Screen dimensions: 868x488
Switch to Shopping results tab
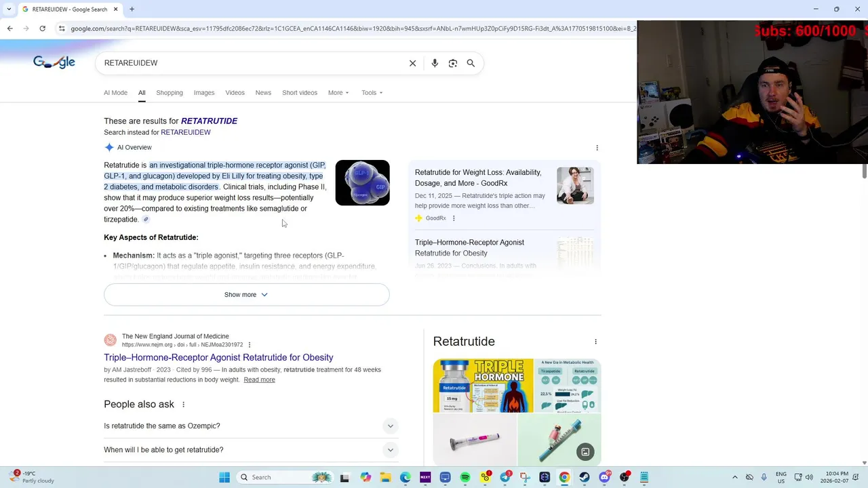(x=170, y=93)
